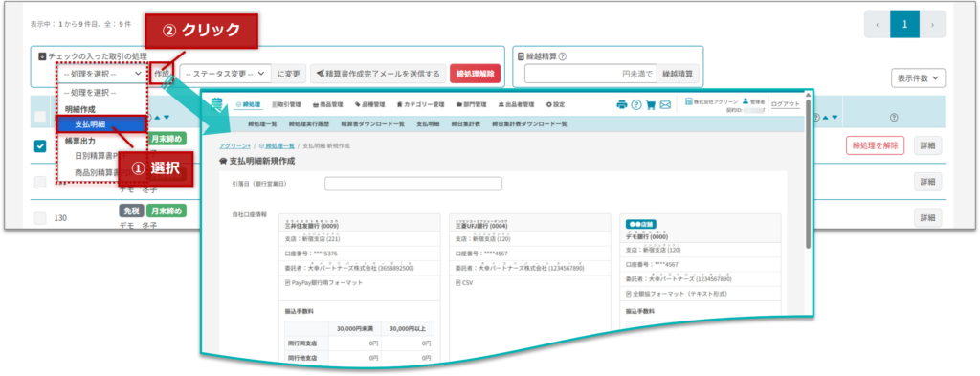
Task: Go to 精算書ダウンロード一覧 sub-navigation item
Action: click(372, 123)
